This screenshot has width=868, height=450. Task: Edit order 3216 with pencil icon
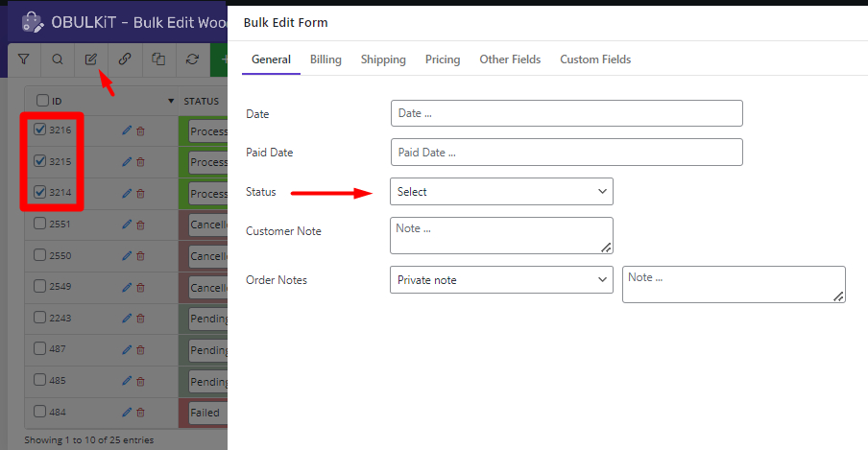tap(127, 130)
